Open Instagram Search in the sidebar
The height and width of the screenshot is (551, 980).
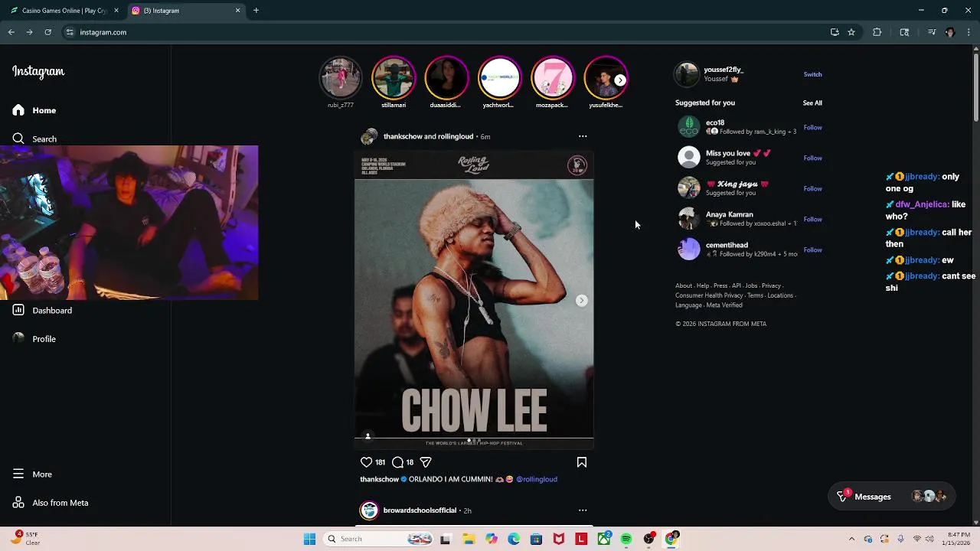coord(34,139)
